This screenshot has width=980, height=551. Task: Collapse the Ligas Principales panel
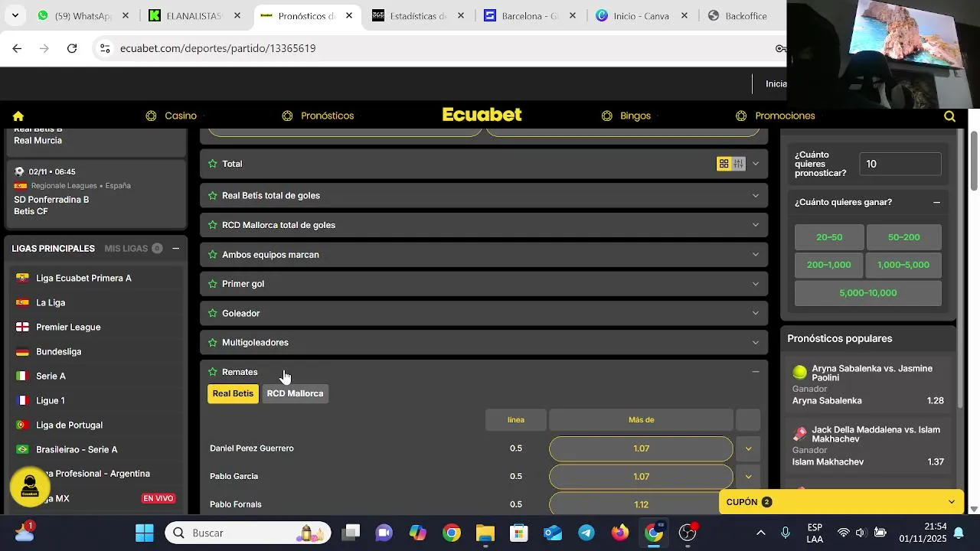point(175,249)
